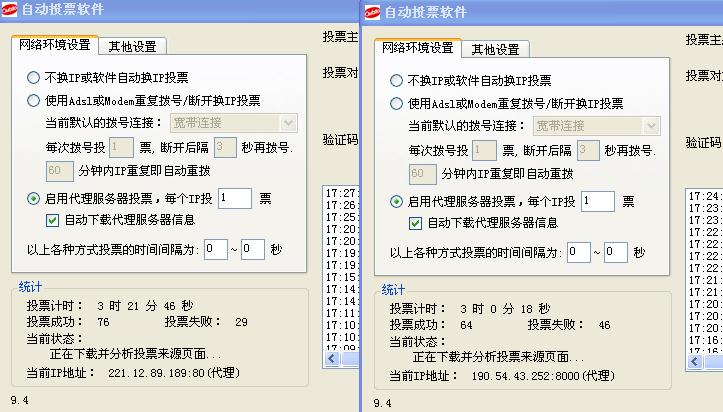Click version 9.4 label in left window
Image resolution: width=723 pixels, height=412 pixels.
click(x=19, y=400)
